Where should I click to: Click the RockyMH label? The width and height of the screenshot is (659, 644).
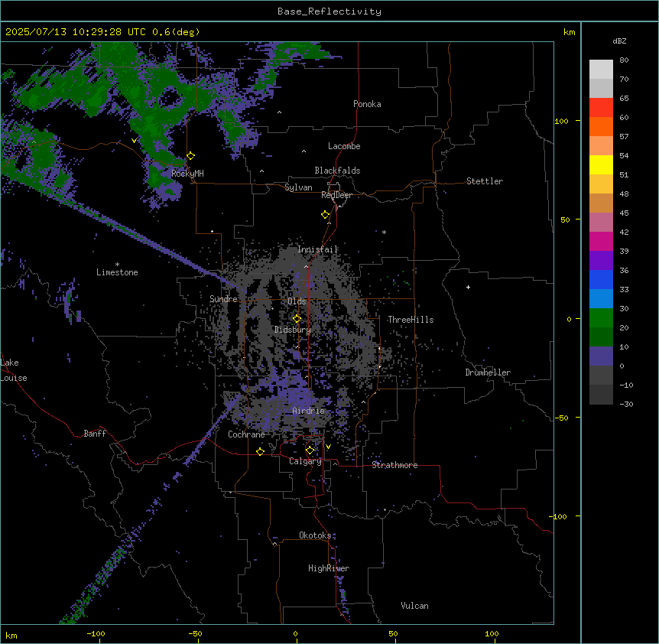[x=187, y=174]
